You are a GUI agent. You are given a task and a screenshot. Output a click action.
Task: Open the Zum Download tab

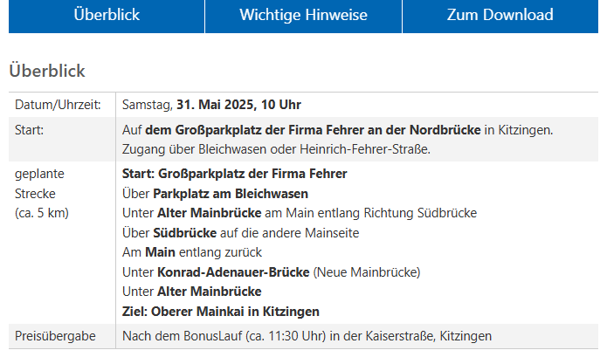(500, 16)
